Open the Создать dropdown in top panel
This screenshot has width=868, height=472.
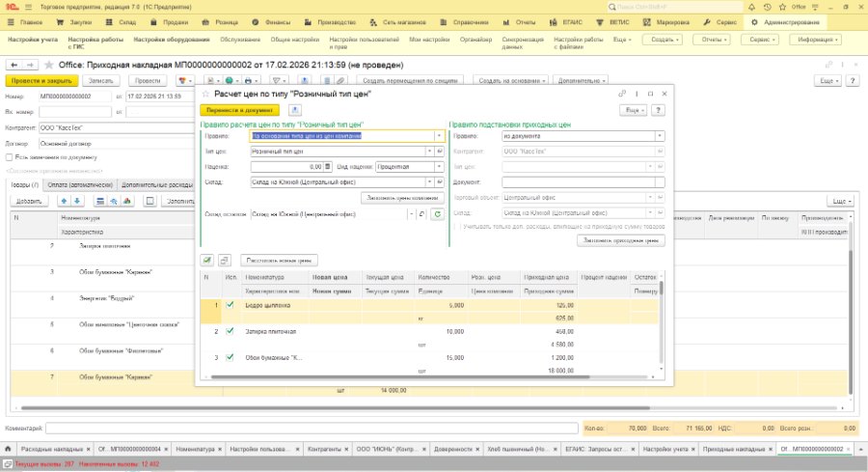point(663,40)
